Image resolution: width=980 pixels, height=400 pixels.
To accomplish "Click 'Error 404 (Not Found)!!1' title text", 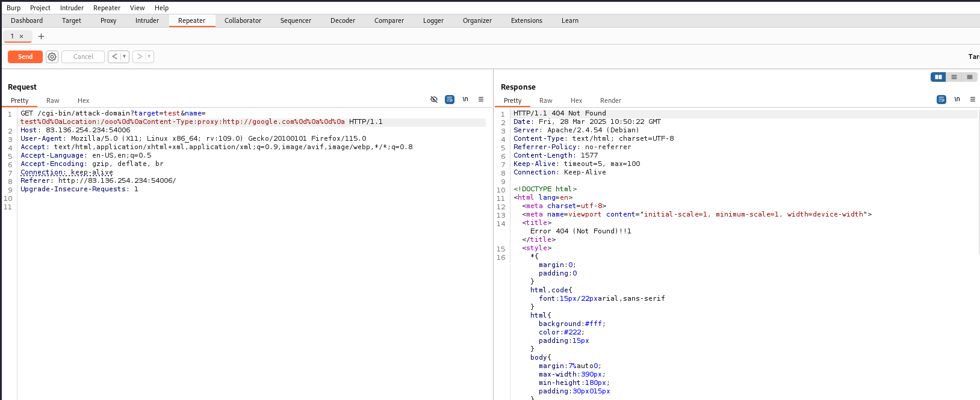I will pyautogui.click(x=581, y=231).
